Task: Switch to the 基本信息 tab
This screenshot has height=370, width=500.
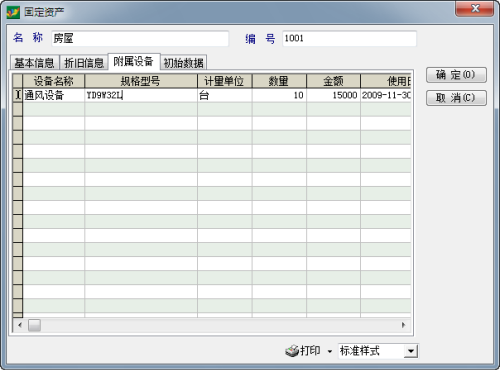Action: [34, 62]
